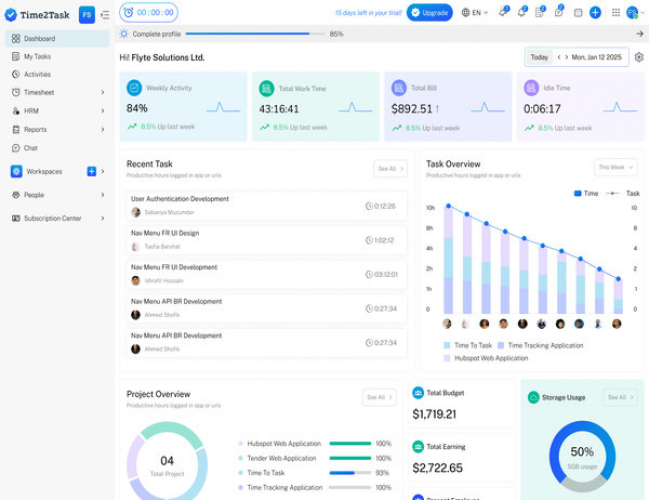The image size is (649, 500).
Task: Expand the HRM submenu chevron
Action: 103,111
